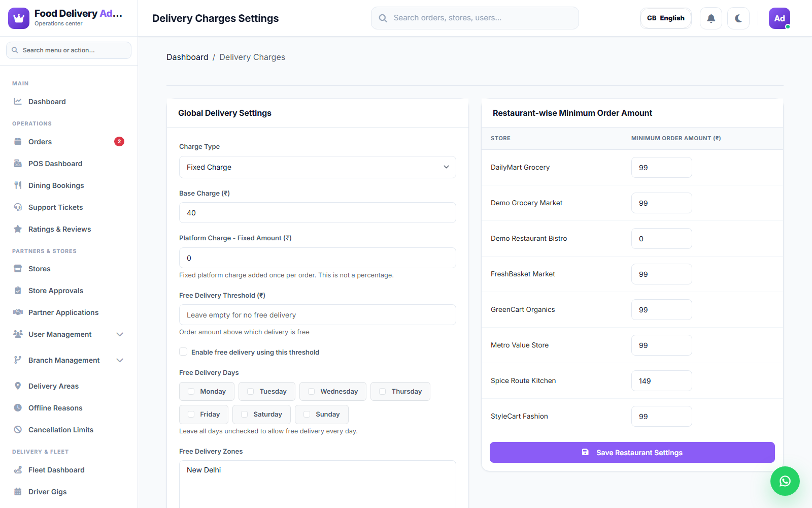Expand the Branch Management submenu chevron
Viewport: 812px width, 508px height.
(120, 360)
